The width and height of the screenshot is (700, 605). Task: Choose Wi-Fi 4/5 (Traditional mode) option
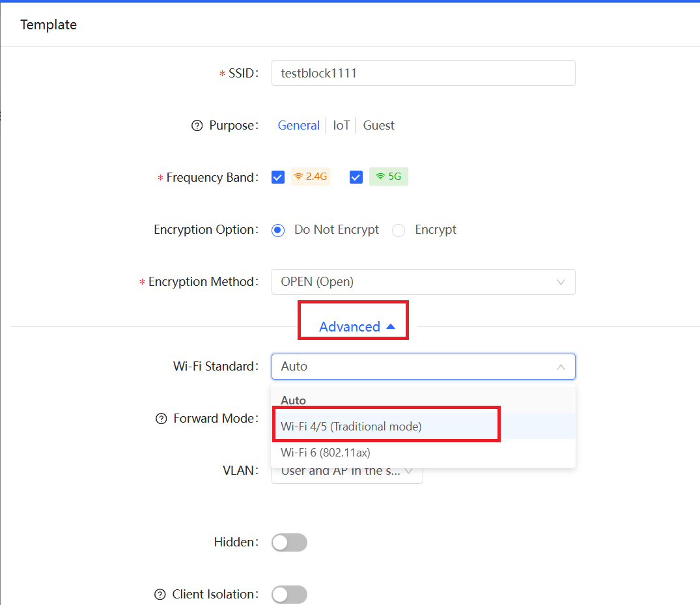pos(351,427)
